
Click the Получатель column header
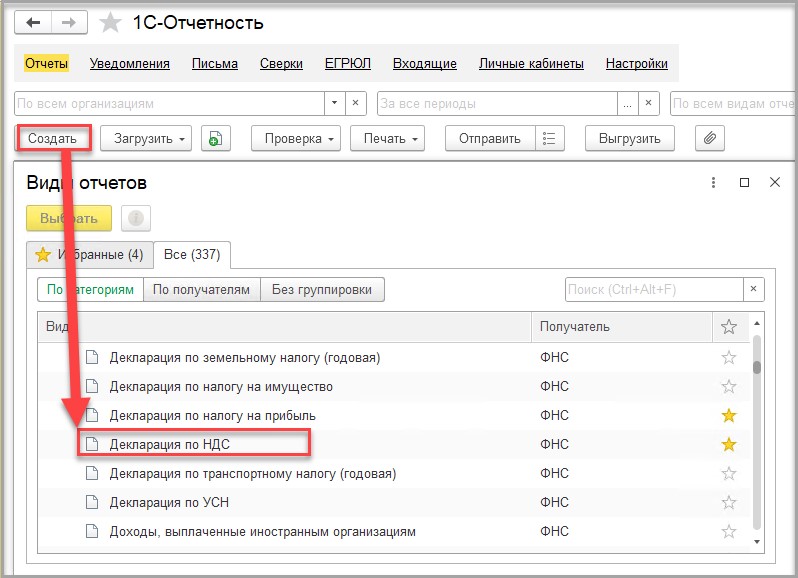(x=621, y=327)
